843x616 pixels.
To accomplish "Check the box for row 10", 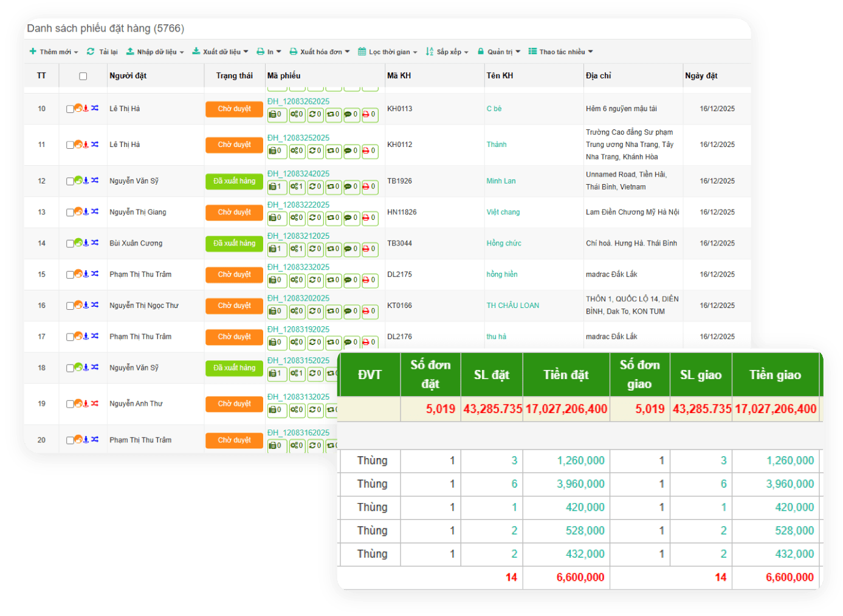I will [70, 109].
